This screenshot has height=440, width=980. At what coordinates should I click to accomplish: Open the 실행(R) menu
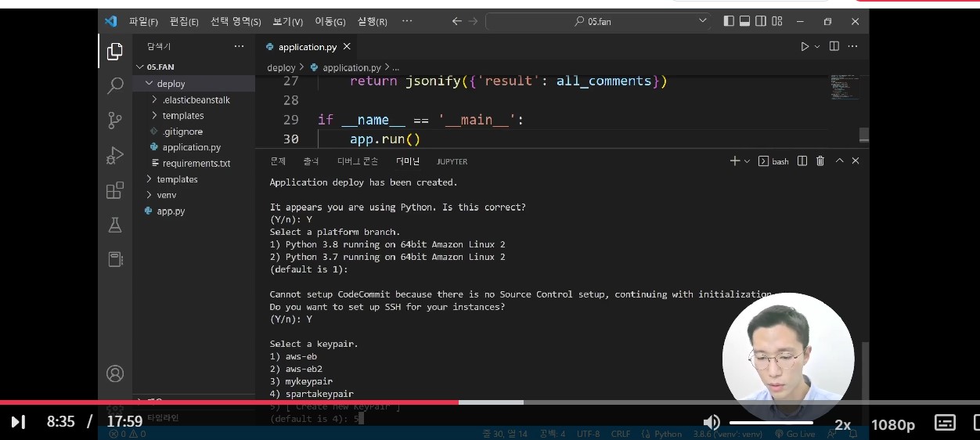tap(372, 21)
